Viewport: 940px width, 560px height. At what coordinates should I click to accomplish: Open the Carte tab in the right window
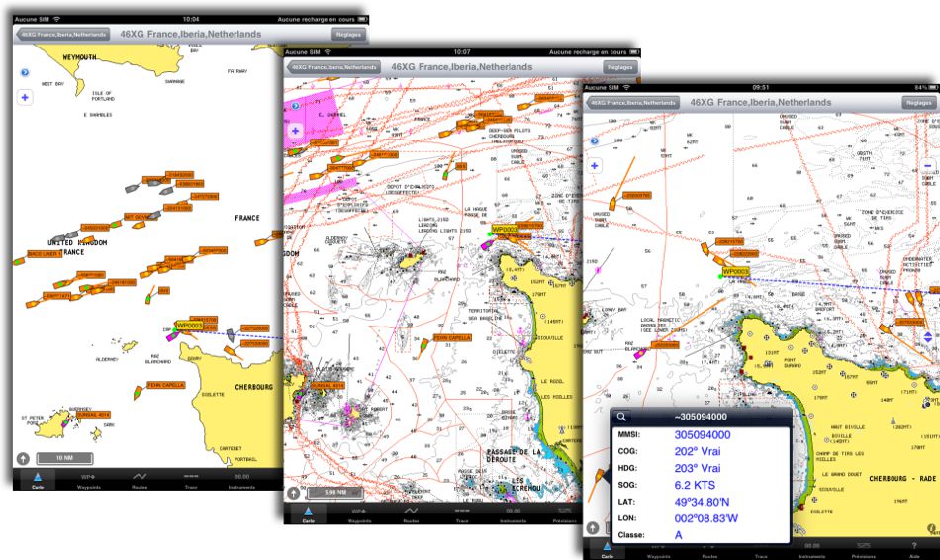click(607, 549)
